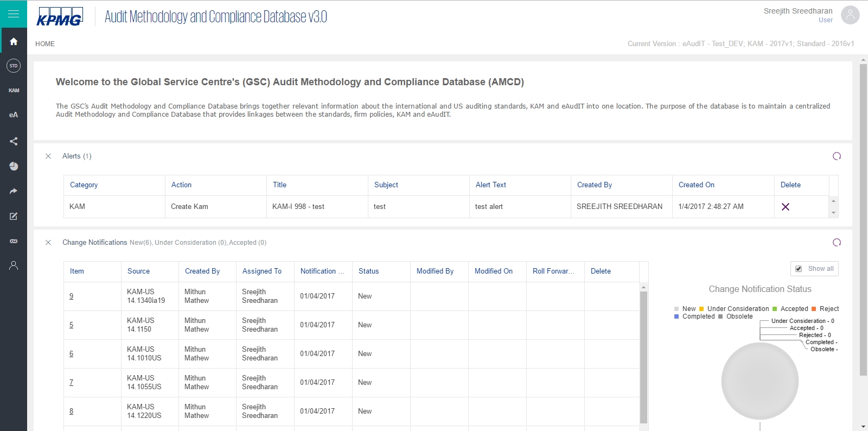
Task: Select the KAM-US 14.1055US source cell
Action: [150, 383]
